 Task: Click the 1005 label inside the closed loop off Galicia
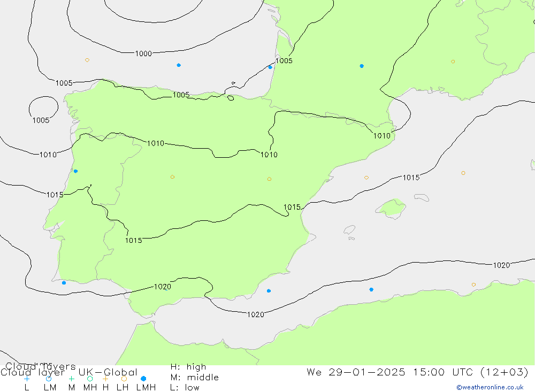(x=41, y=120)
